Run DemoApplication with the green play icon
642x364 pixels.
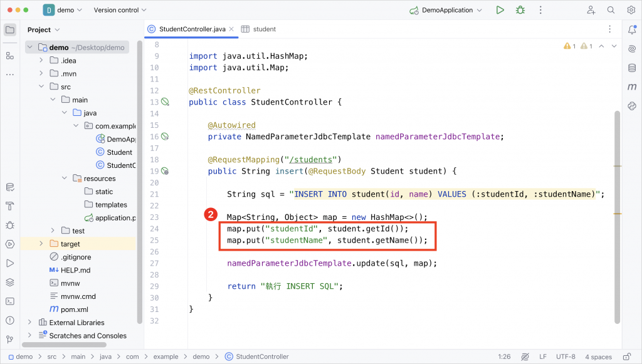500,10
